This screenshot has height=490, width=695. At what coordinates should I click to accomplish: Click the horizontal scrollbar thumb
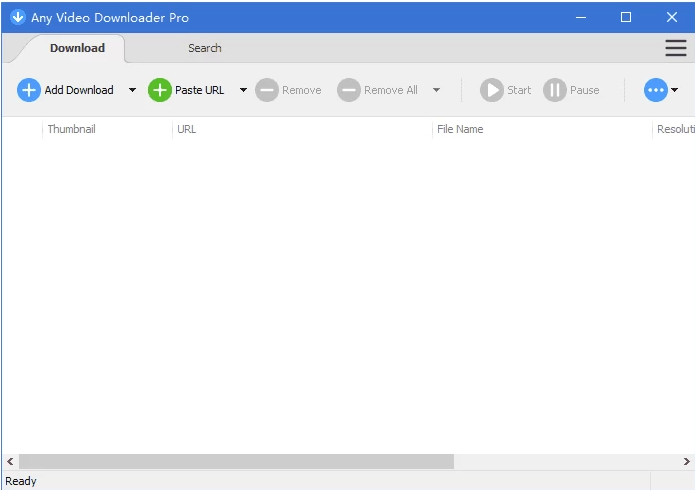[x=236, y=462]
